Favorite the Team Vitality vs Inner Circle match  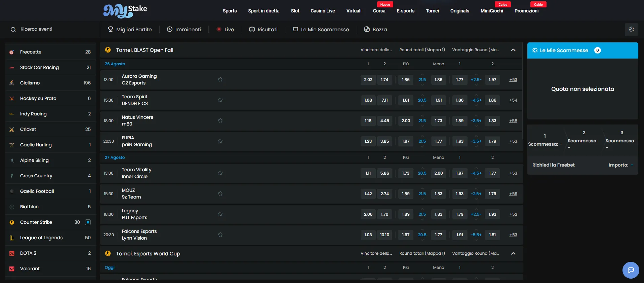pyautogui.click(x=220, y=173)
